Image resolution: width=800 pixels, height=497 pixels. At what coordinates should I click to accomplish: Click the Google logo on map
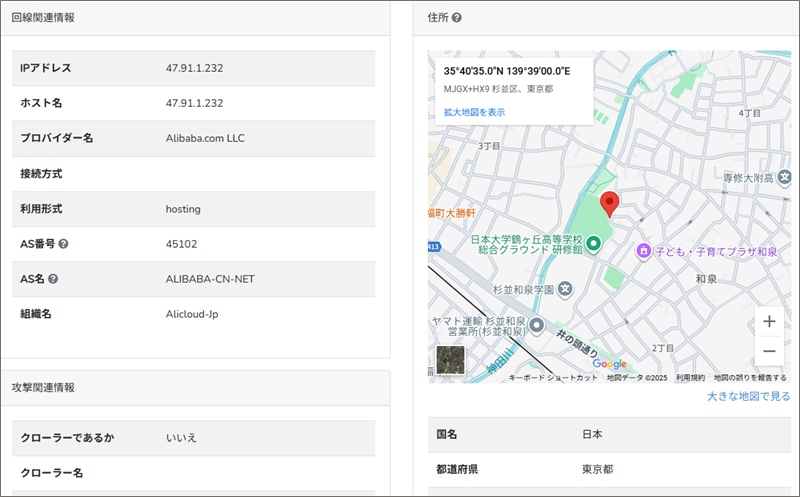tap(609, 364)
